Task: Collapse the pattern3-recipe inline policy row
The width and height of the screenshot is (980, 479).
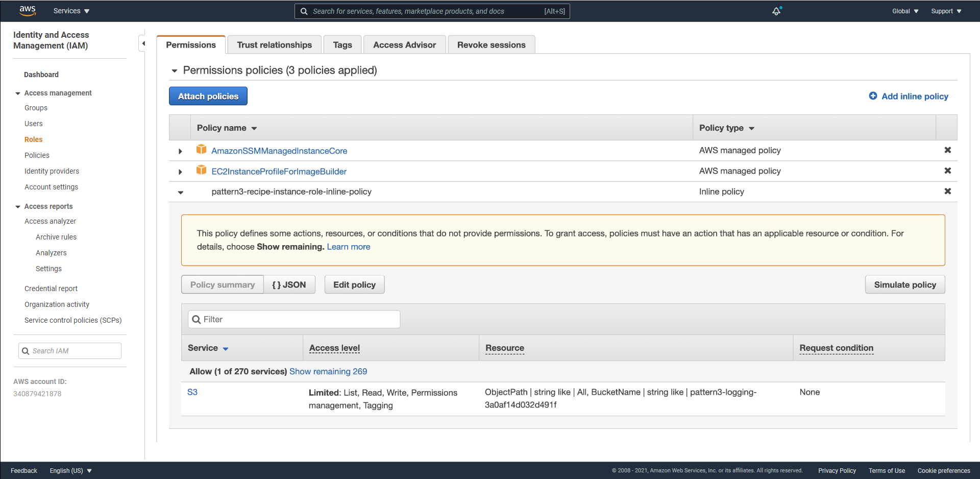Action: point(180,193)
